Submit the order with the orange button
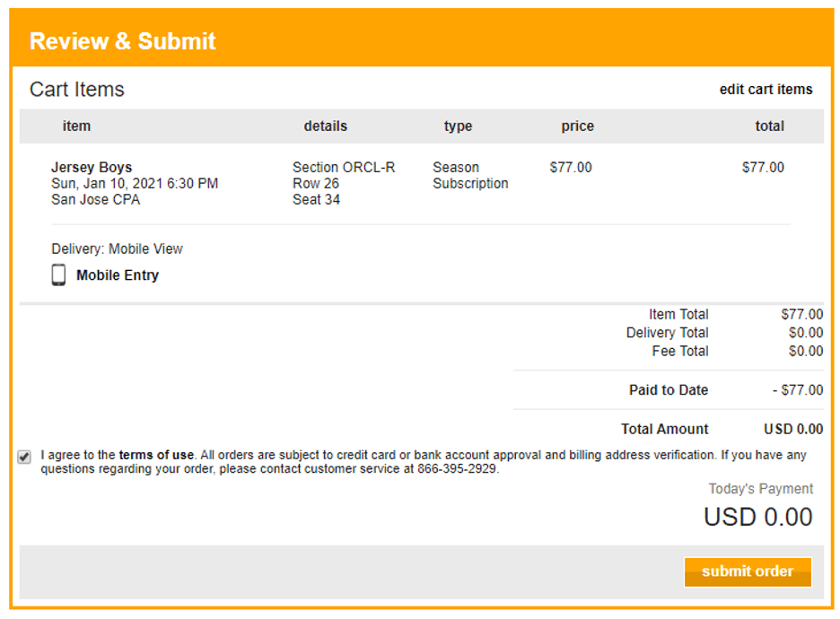 click(x=748, y=571)
